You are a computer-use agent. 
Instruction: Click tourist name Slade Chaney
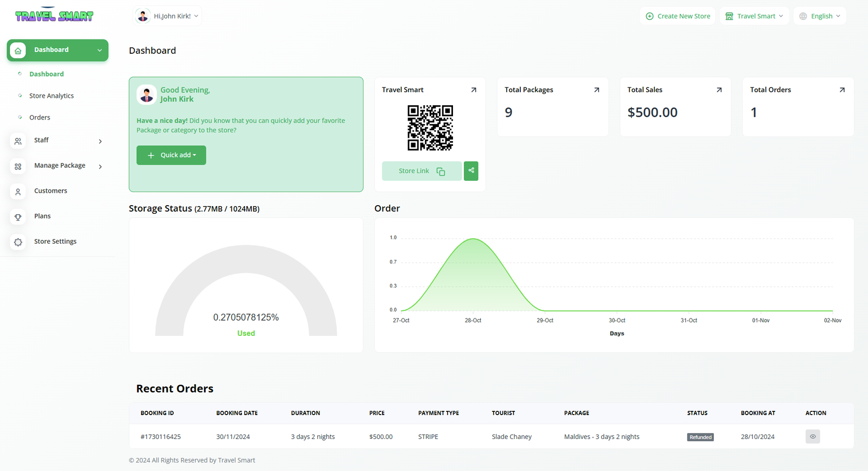point(512,437)
